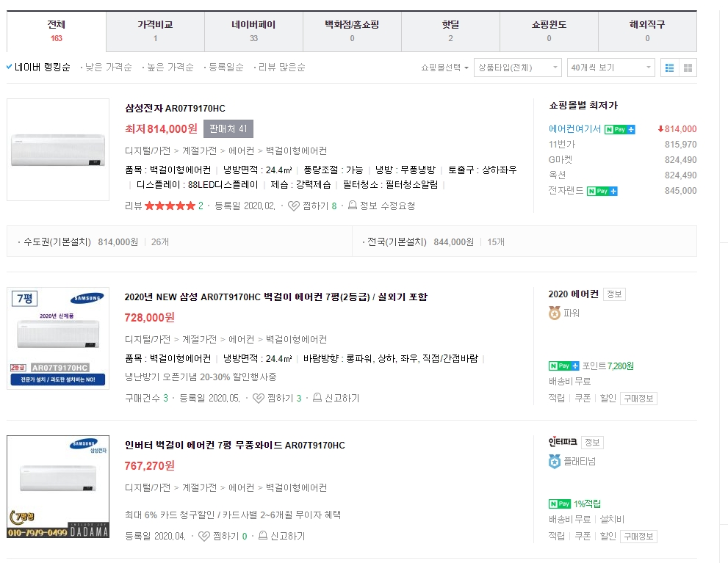
Task: Open 삼성전자 AR07T9170HC product title
Action: (175, 109)
